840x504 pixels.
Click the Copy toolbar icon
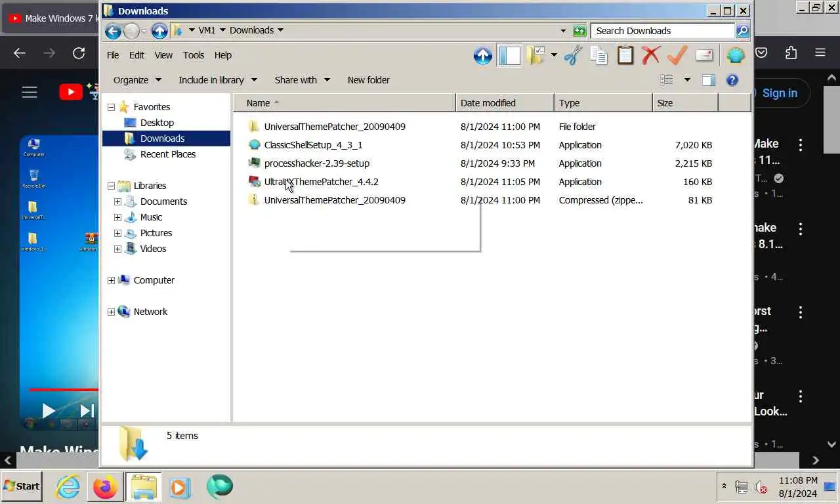pos(598,56)
